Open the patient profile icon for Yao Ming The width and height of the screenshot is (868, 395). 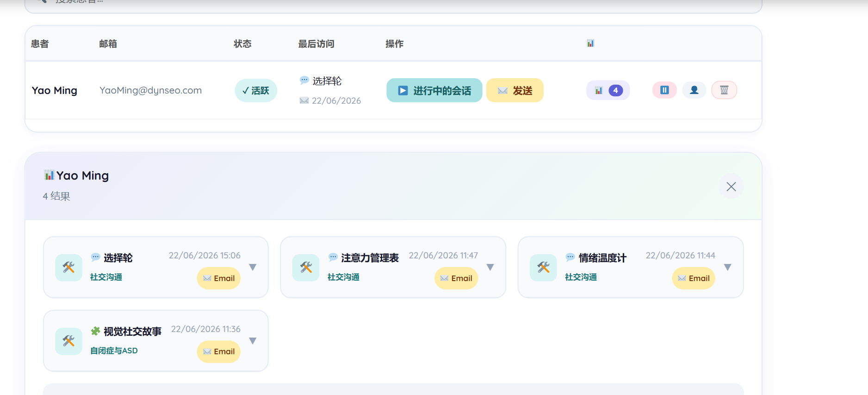point(694,90)
